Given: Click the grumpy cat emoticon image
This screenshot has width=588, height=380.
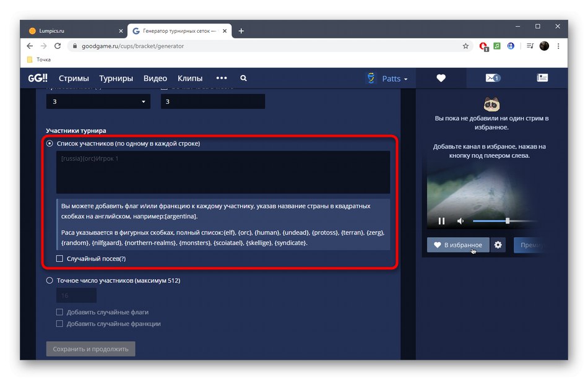Looking at the screenshot, I should pos(491,105).
